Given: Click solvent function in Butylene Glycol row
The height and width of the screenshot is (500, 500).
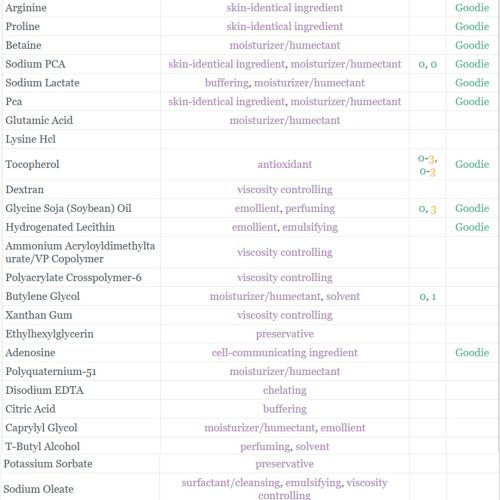Looking at the screenshot, I should (x=343, y=296).
